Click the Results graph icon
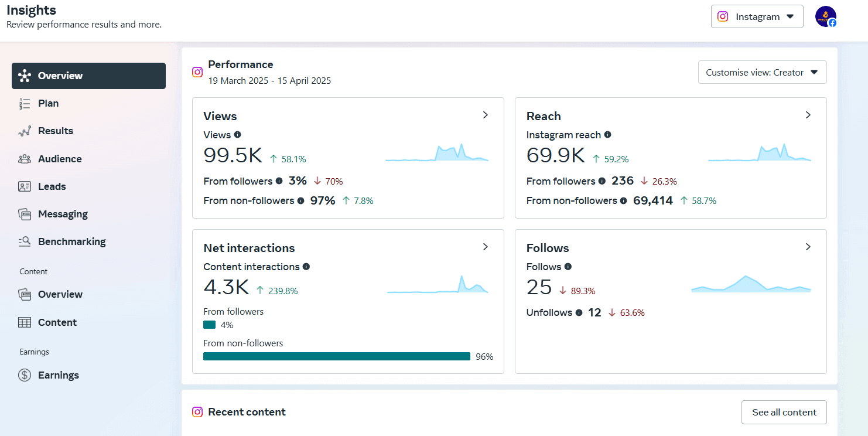Screen dimensions: 868x436 click(x=25, y=131)
